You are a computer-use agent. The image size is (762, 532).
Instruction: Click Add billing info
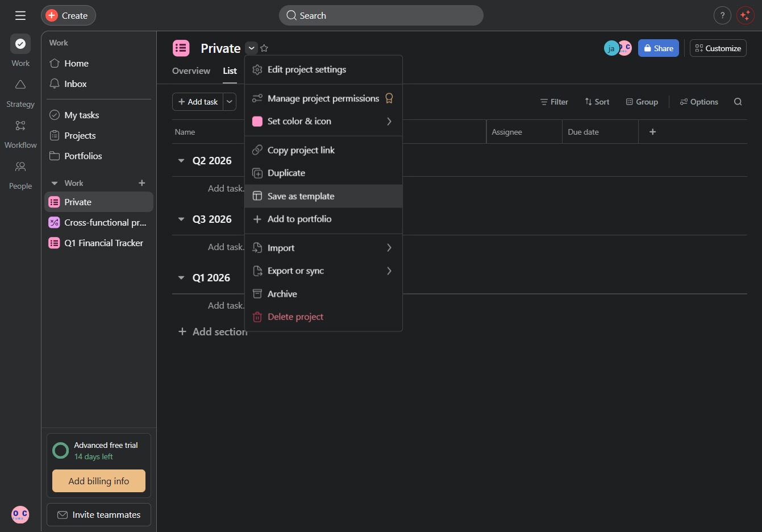pos(99,481)
